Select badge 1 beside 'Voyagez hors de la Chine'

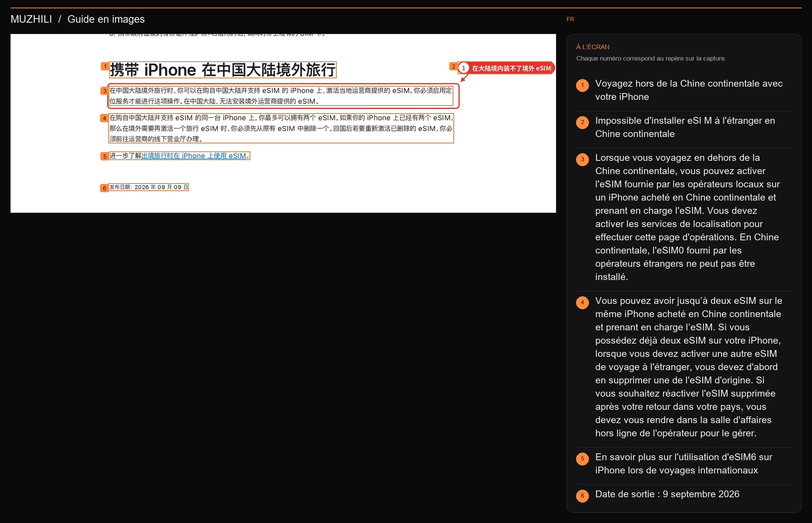(582, 85)
